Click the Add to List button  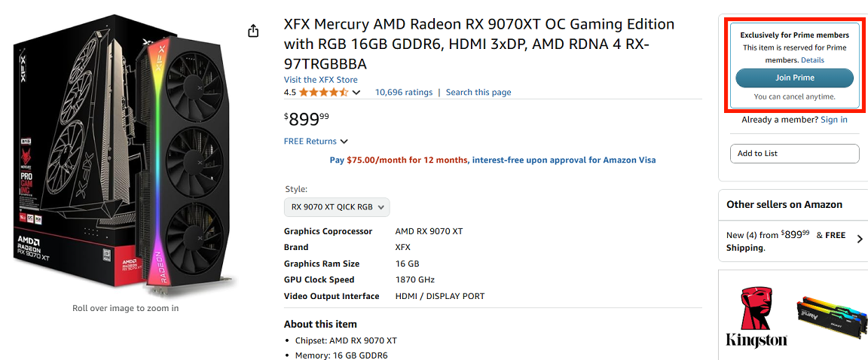(x=794, y=154)
